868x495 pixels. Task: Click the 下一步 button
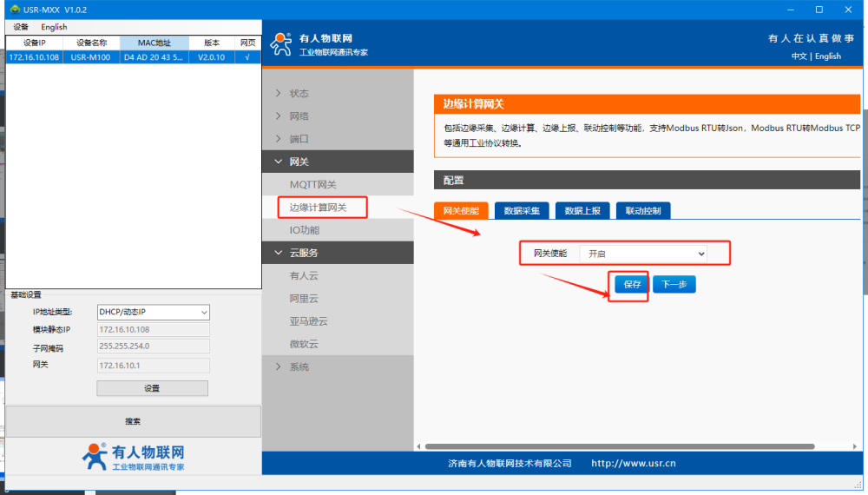674,284
